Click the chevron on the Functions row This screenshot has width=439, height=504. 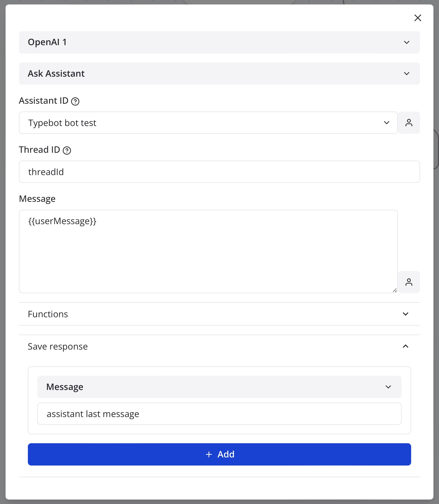tap(406, 314)
